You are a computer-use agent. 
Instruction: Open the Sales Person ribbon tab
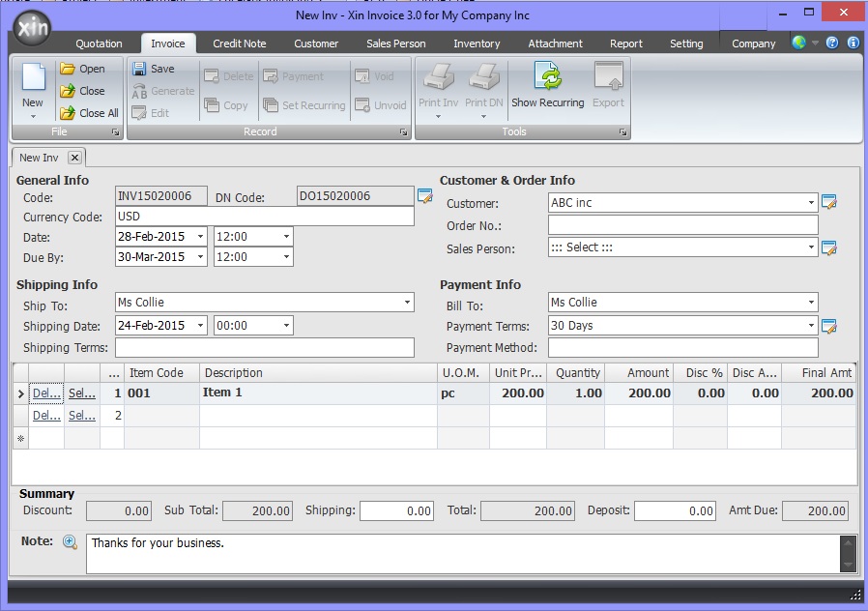tap(395, 44)
